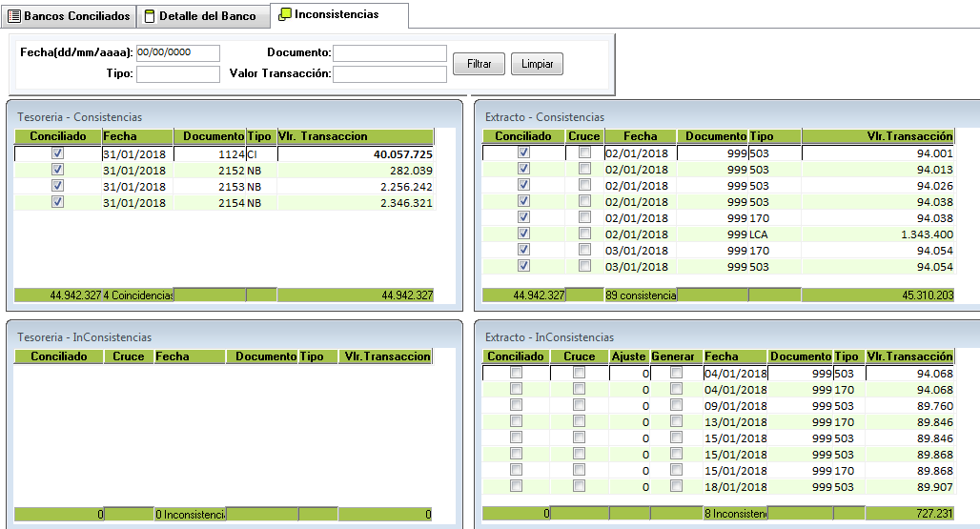Click the Fecha date input field

coord(178,53)
